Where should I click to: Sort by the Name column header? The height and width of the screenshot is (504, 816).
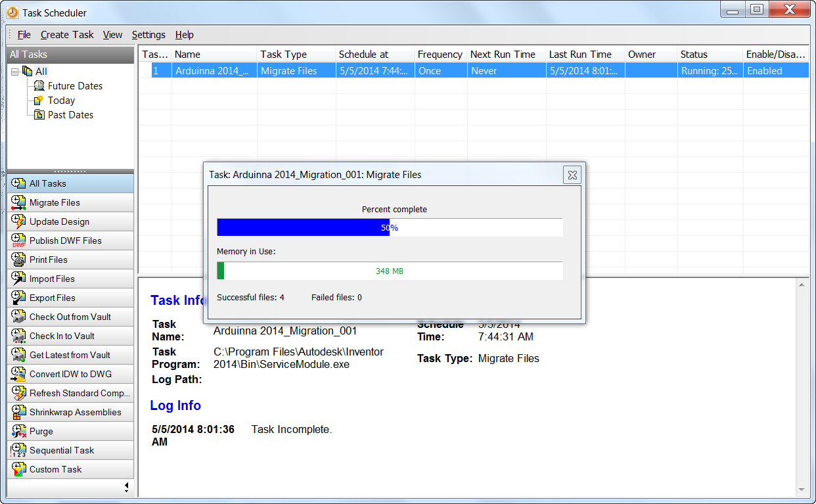[214, 55]
